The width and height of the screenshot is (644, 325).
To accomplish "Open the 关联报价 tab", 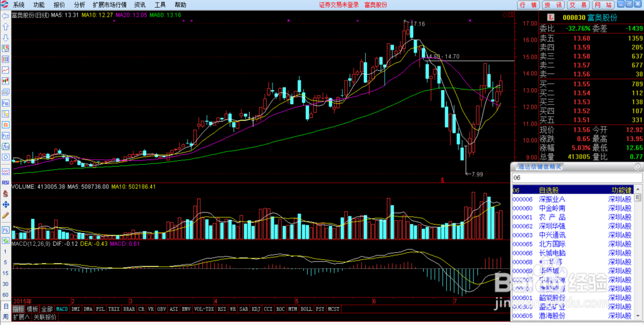I will click(x=45, y=317).
